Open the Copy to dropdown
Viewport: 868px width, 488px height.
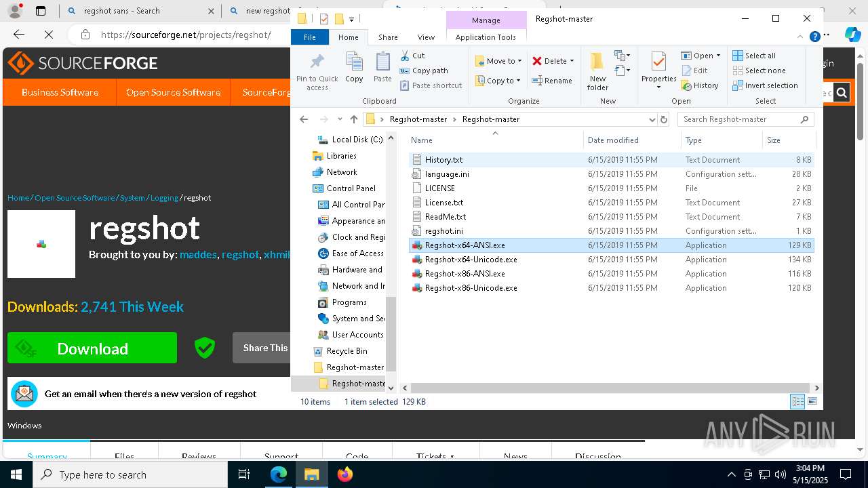[498, 81]
